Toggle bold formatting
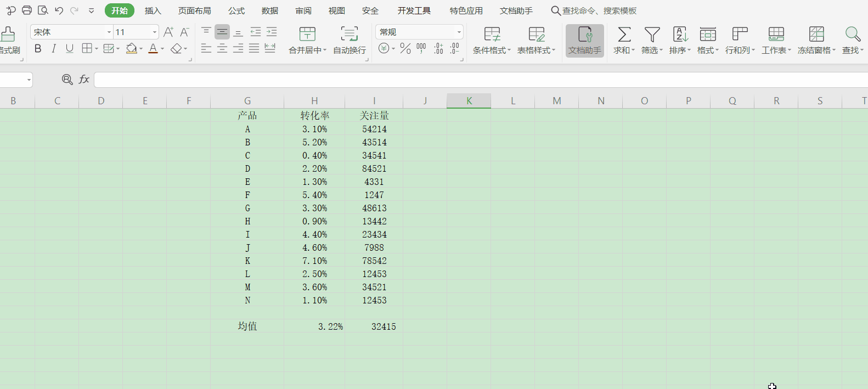 [38, 49]
